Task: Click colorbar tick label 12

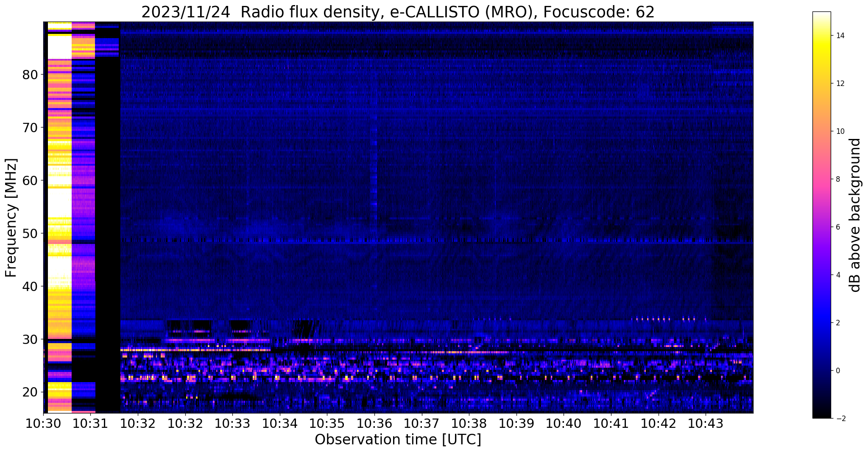Action: coord(839,83)
